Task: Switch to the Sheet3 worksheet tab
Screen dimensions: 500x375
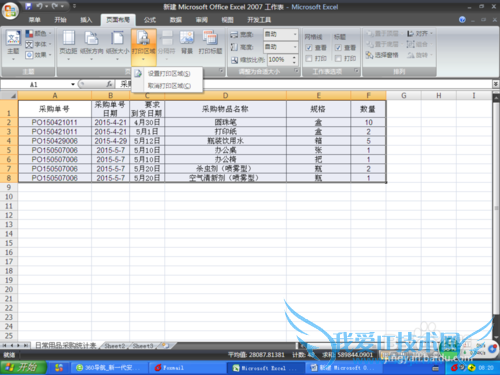Action: pyautogui.click(x=143, y=346)
